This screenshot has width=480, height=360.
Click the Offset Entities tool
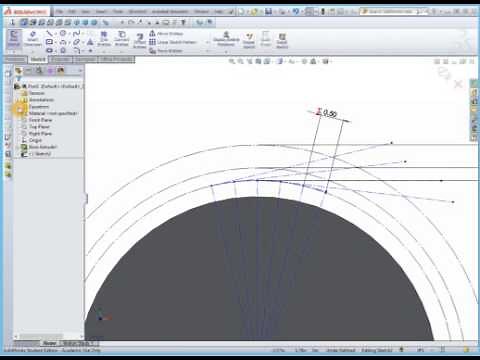coord(140,41)
